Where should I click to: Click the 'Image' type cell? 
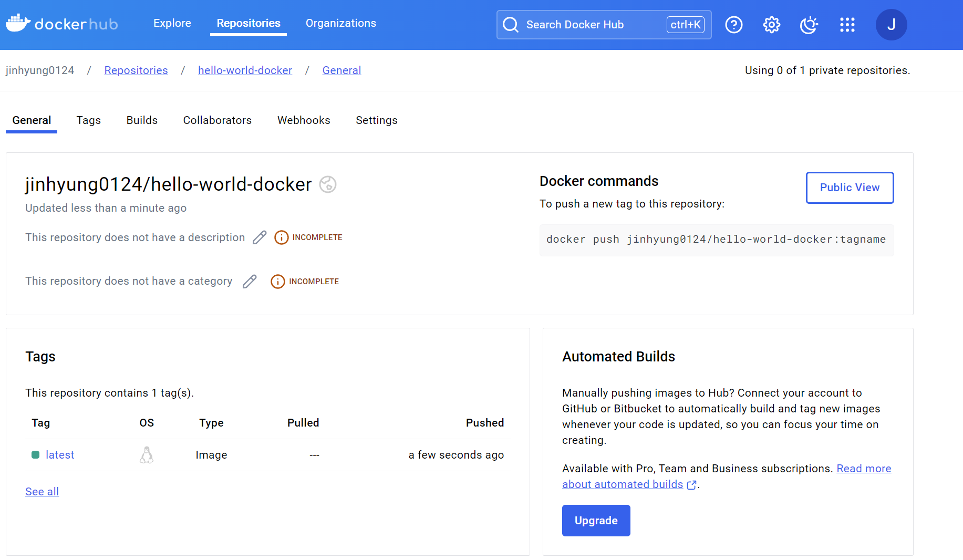pyautogui.click(x=211, y=455)
